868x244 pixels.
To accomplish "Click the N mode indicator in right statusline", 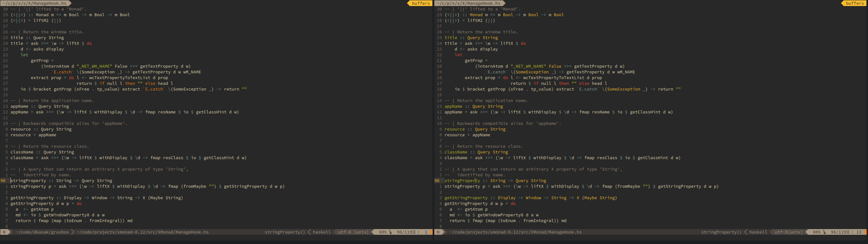I will point(438,232).
